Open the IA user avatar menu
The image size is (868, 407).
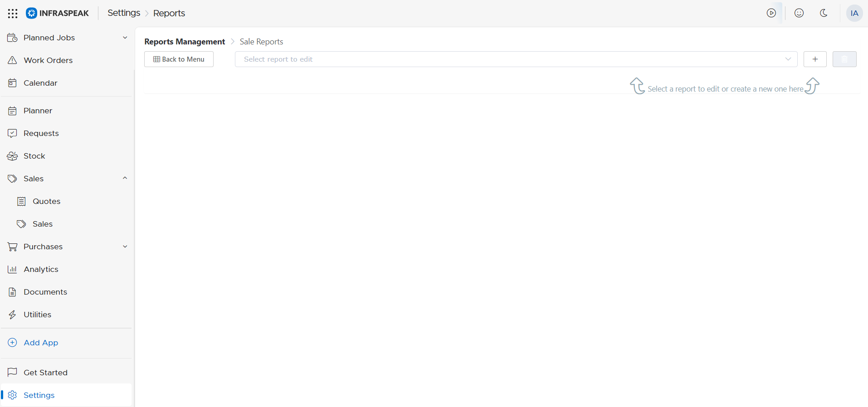(854, 13)
